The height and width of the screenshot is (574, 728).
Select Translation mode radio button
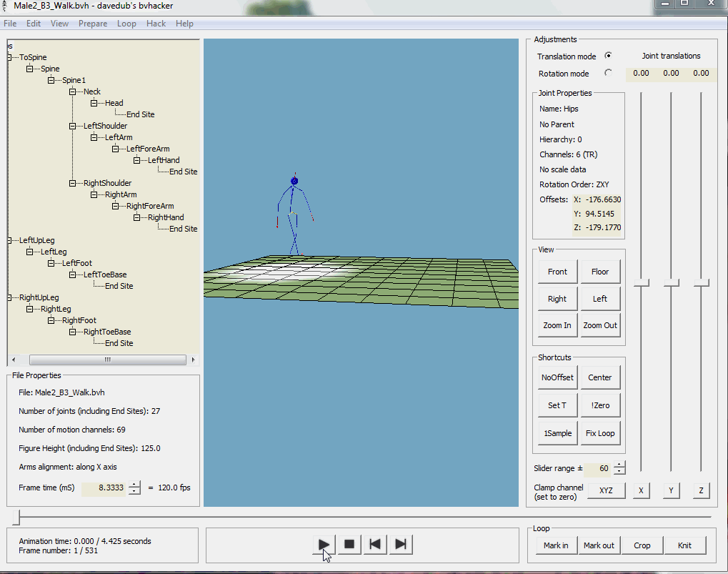coord(609,56)
